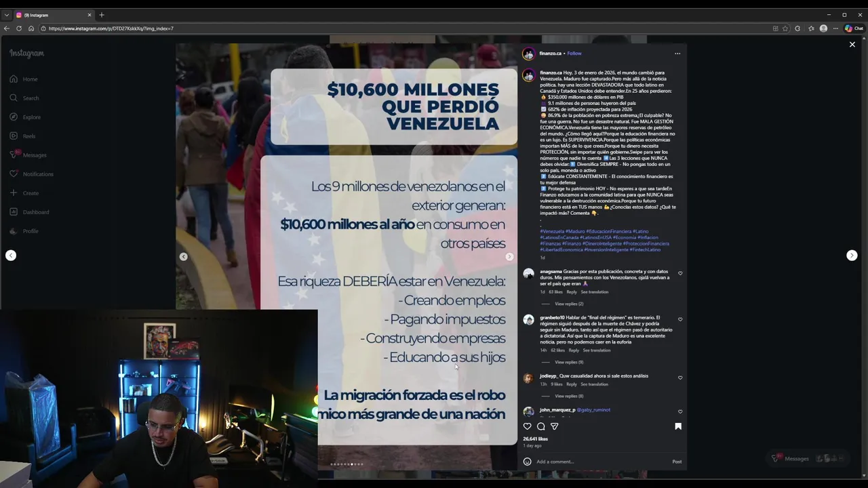Click Post to submit comment
The height and width of the screenshot is (488, 868).
(x=677, y=462)
